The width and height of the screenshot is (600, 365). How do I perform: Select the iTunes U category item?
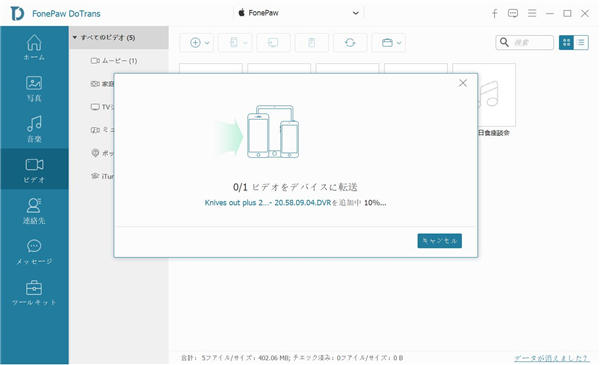tap(102, 176)
